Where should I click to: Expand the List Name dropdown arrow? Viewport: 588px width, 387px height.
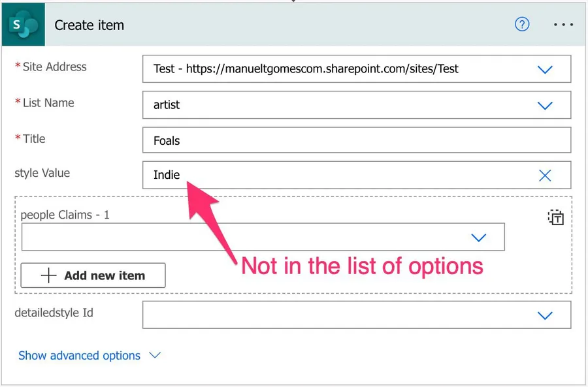tap(545, 105)
